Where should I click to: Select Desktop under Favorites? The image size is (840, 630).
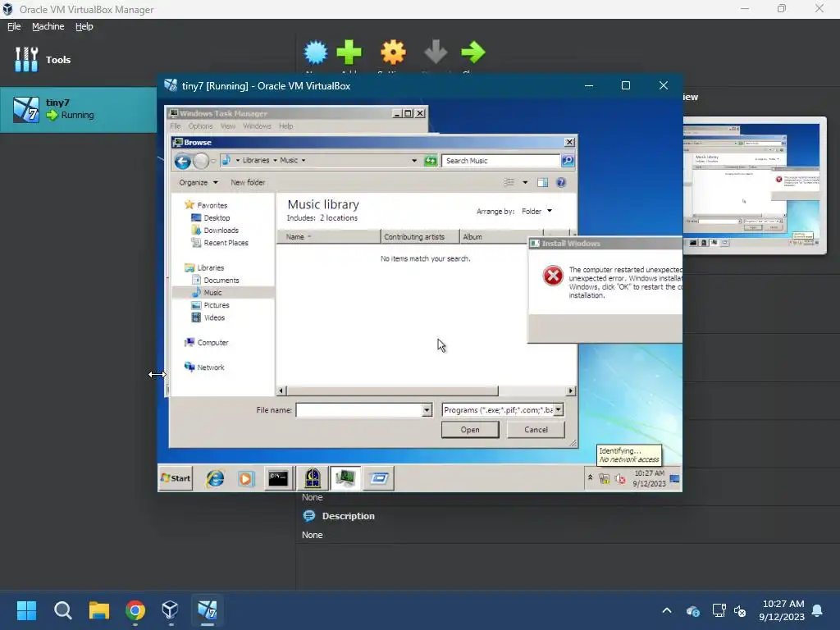tap(211, 218)
